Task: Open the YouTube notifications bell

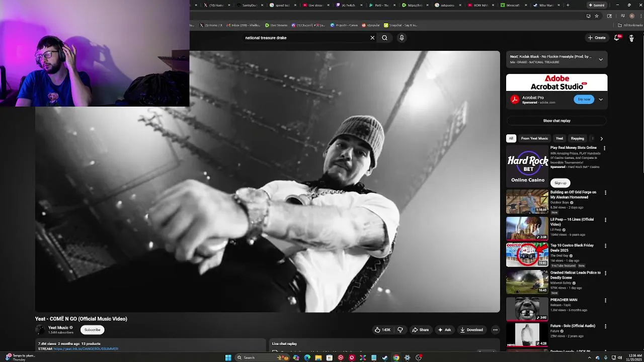Action: click(617, 38)
